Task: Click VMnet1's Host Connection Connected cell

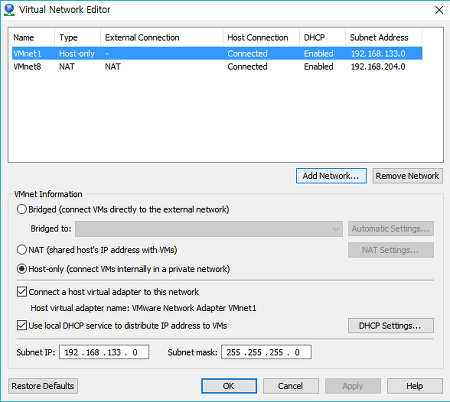Action: [247, 53]
